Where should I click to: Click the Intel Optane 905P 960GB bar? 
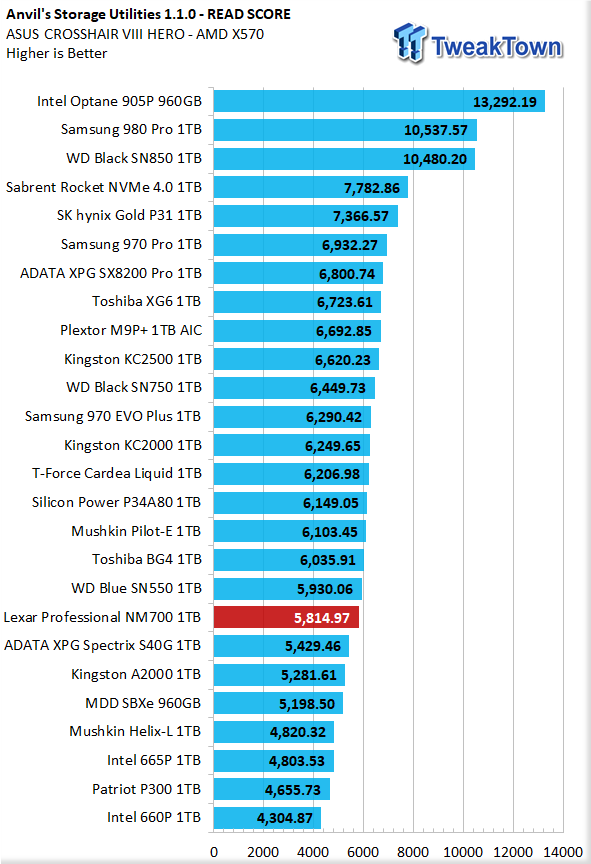(379, 101)
